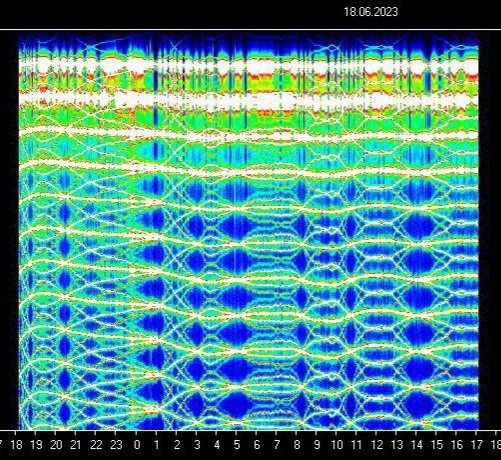501x460 pixels.
Task: Click the hour 2 axis label
Action: pos(177,445)
